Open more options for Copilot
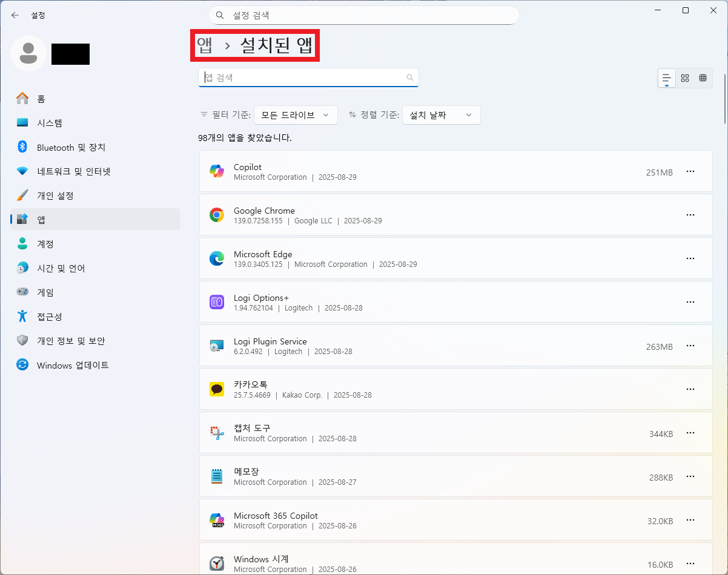 (x=690, y=171)
